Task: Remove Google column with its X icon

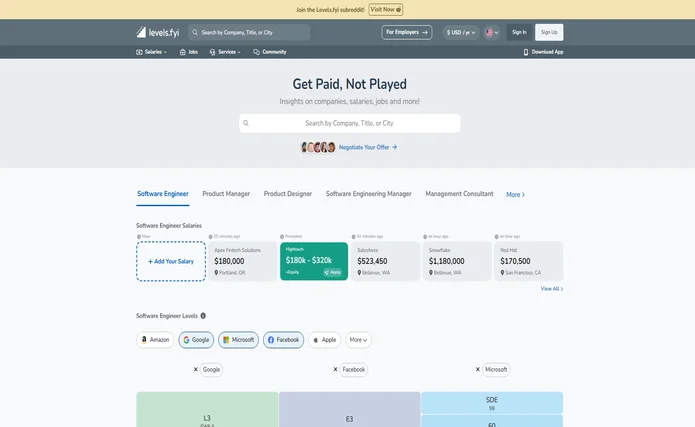Action: 196,369
